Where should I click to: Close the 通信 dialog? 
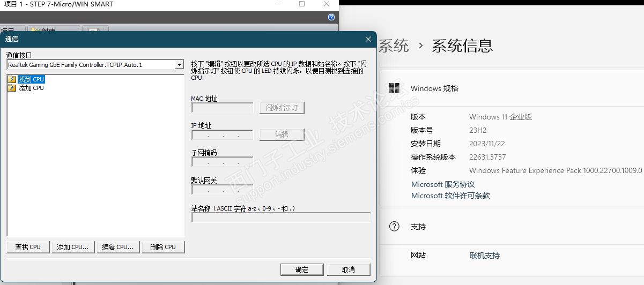pos(368,39)
